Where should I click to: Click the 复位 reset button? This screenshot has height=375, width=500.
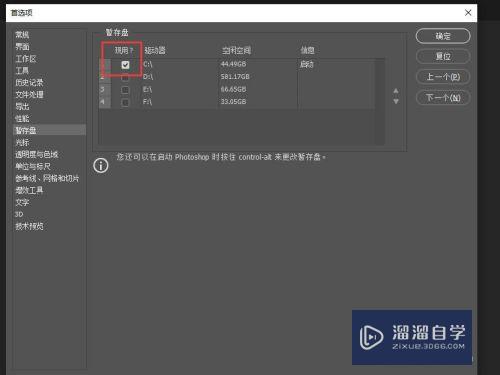pyautogui.click(x=443, y=56)
